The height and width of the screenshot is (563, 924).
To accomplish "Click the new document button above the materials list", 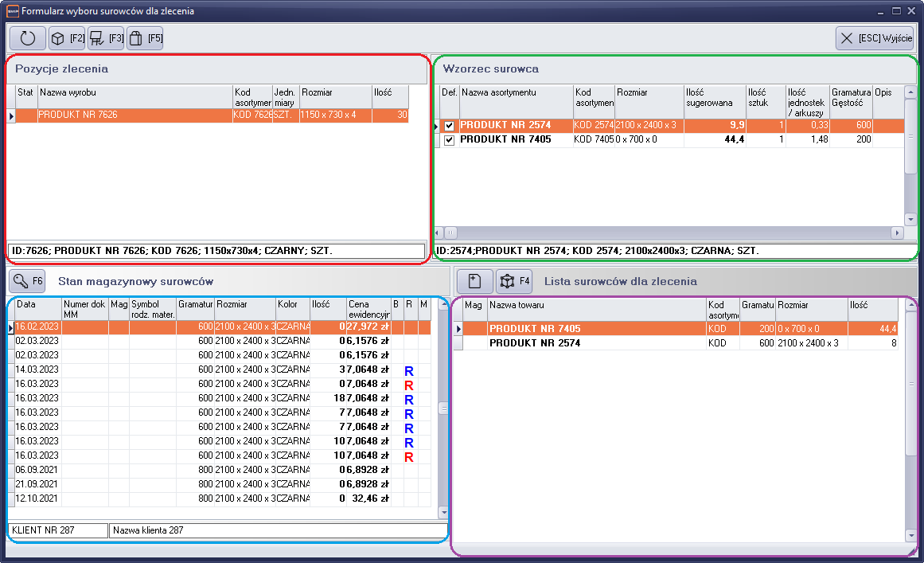I will click(474, 280).
